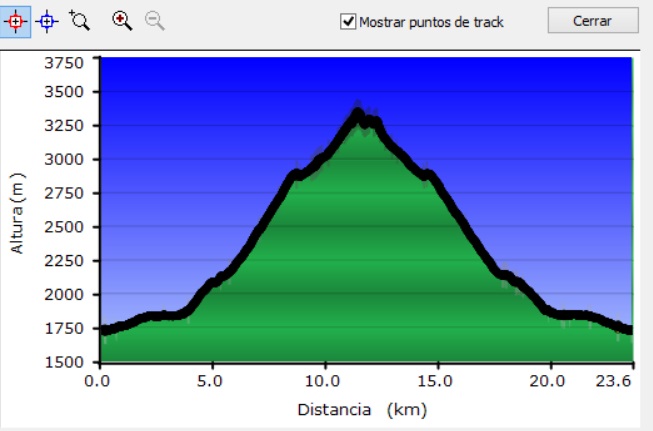This screenshot has height=431, width=653.
Task: Click the greyed-out zoom out icon
Action: [x=154, y=21]
